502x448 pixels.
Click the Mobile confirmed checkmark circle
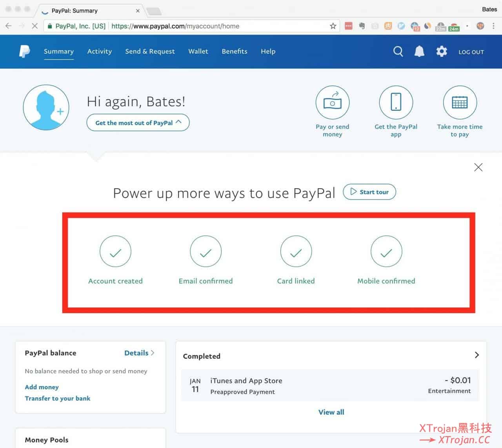[386, 252]
